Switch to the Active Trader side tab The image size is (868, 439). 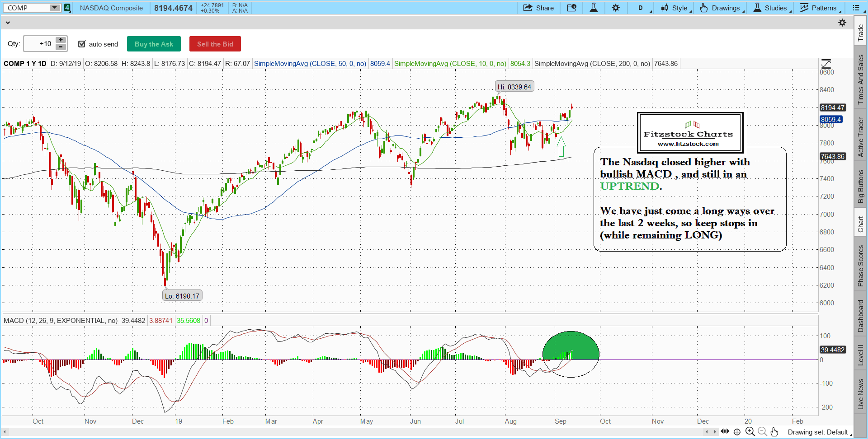click(860, 137)
